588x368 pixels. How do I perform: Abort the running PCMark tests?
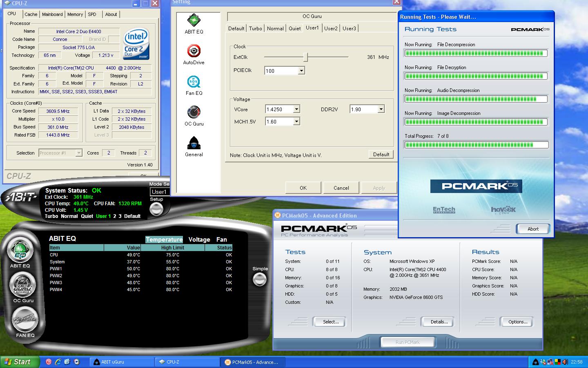click(533, 229)
